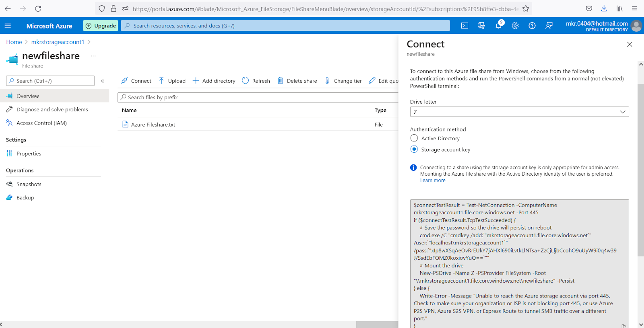Click the Home breadcrumb link
Image resolution: width=644 pixels, height=328 pixels.
[x=14, y=42]
